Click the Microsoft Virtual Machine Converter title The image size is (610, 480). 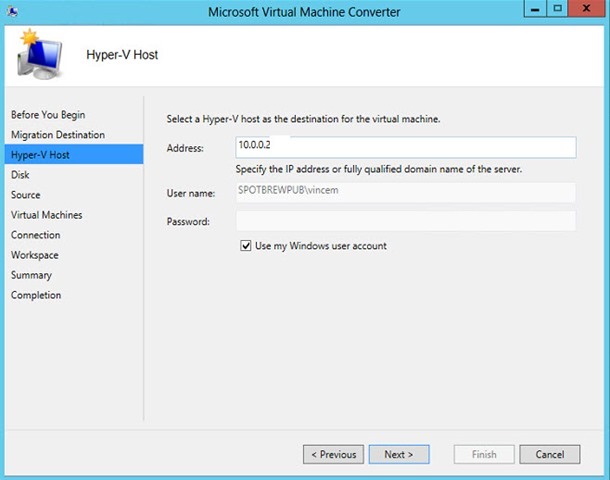[x=304, y=12]
